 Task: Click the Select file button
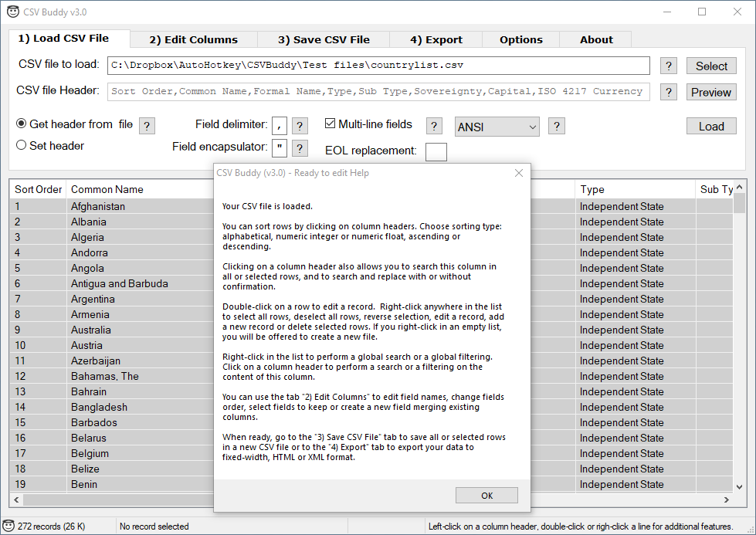coord(711,66)
